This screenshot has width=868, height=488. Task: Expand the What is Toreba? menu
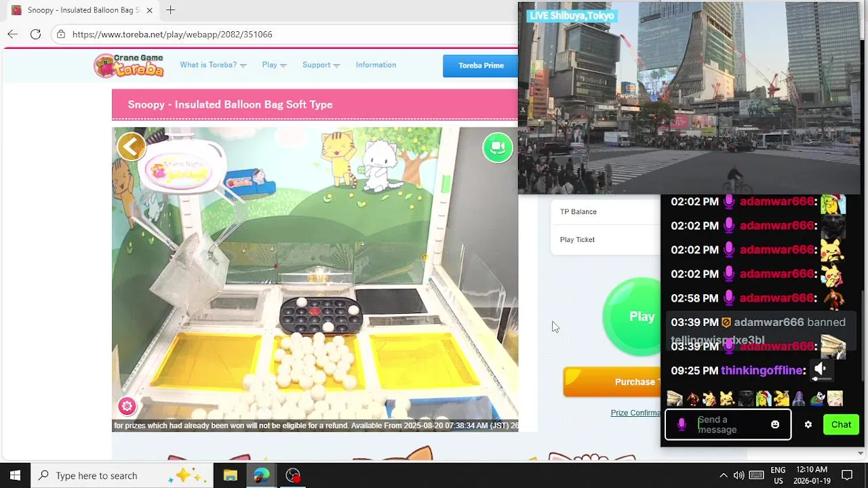tap(213, 65)
